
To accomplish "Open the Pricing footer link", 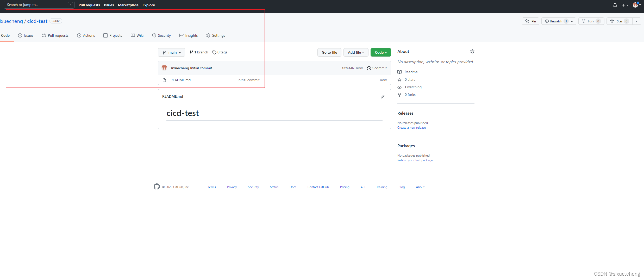I will [x=345, y=187].
